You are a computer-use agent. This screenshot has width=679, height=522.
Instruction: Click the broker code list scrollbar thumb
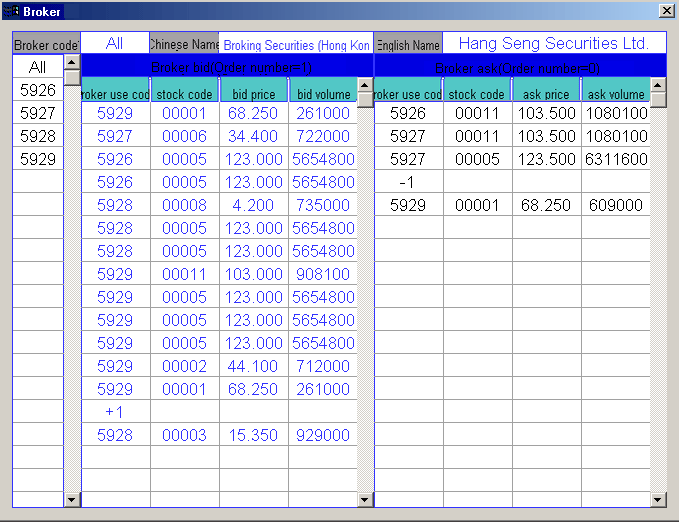[72, 77]
